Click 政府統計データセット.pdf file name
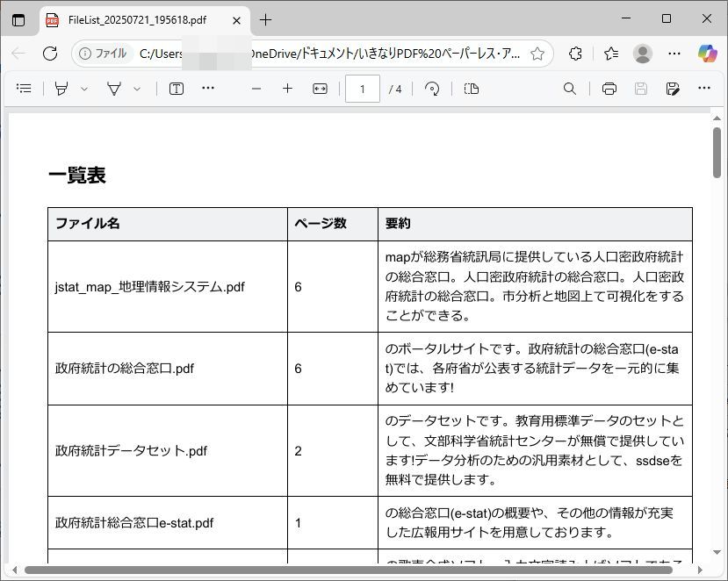This screenshot has width=728, height=581. [x=131, y=450]
